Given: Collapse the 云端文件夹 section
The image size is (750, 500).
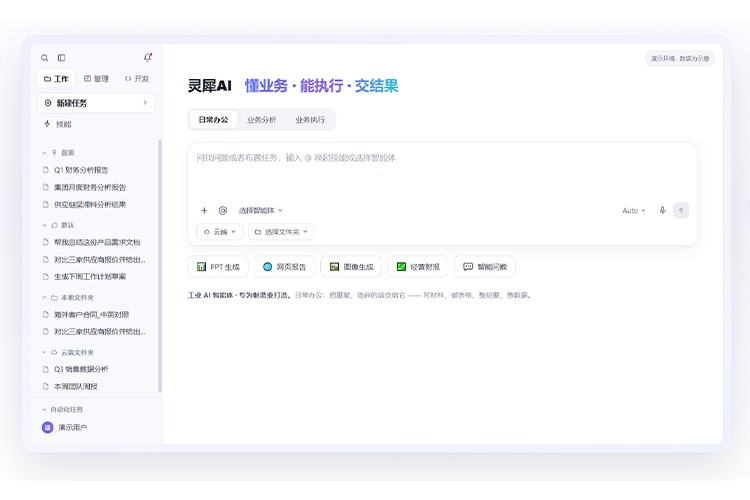Looking at the screenshot, I should [x=44, y=352].
